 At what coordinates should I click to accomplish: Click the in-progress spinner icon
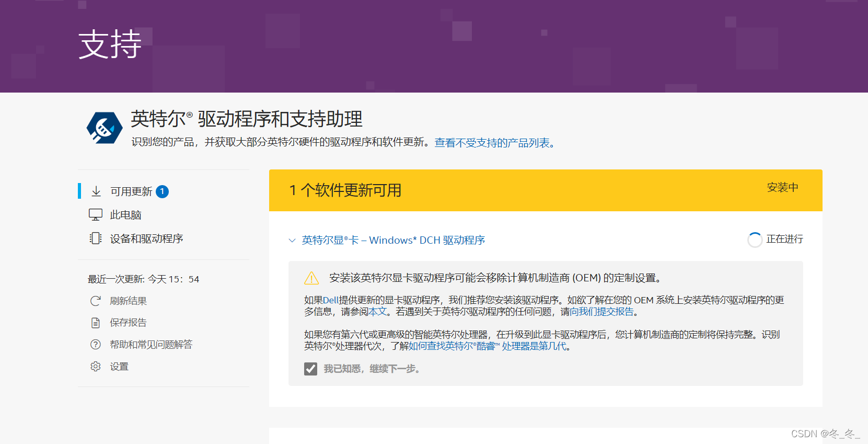tap(755, 240)
